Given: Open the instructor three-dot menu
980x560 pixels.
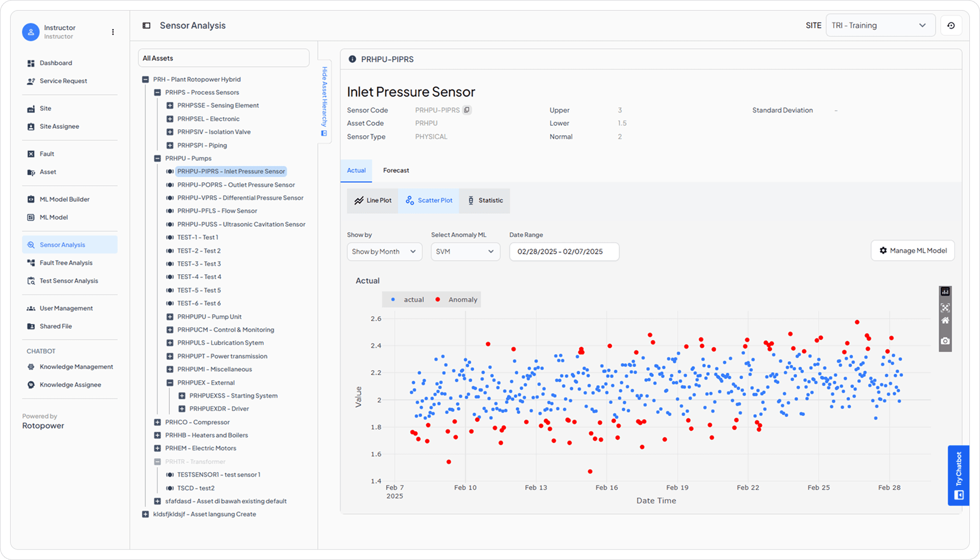Looking at the screenshot, I should click(x=113, y=32).
